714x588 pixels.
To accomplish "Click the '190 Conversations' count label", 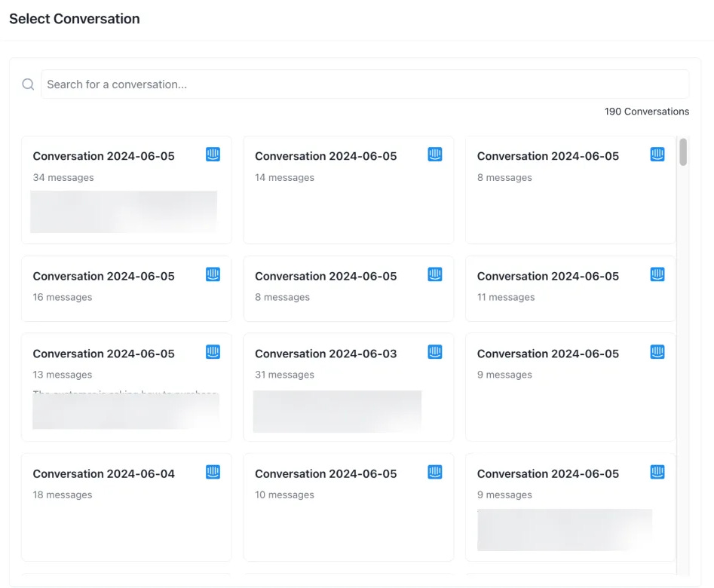I will (x=647, y=112).
